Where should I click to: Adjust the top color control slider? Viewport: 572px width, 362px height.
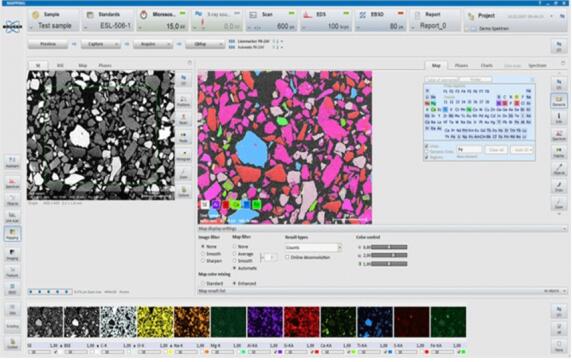point(389,247)
